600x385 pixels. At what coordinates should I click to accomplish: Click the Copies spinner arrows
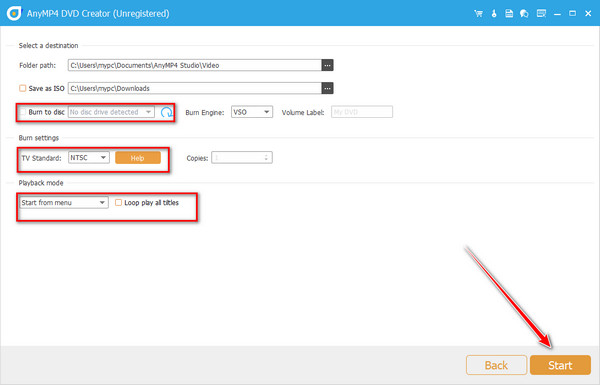coord(266,158)
